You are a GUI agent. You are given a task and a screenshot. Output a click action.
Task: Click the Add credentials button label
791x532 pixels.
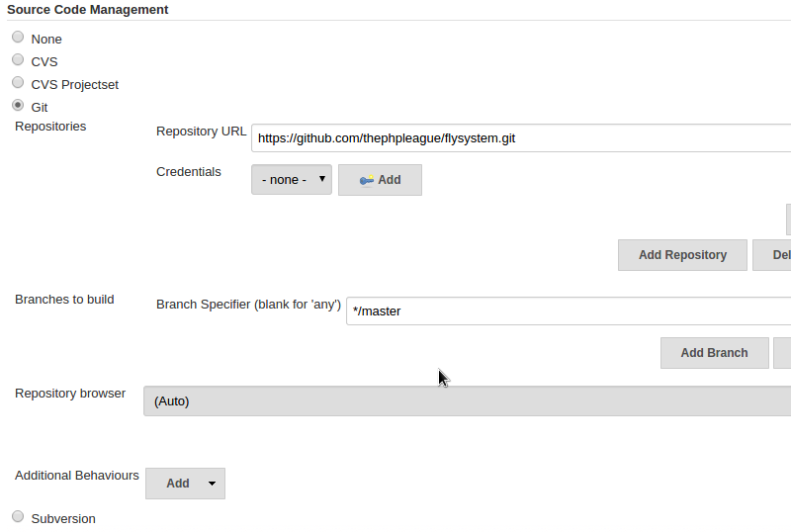[390, 180]
